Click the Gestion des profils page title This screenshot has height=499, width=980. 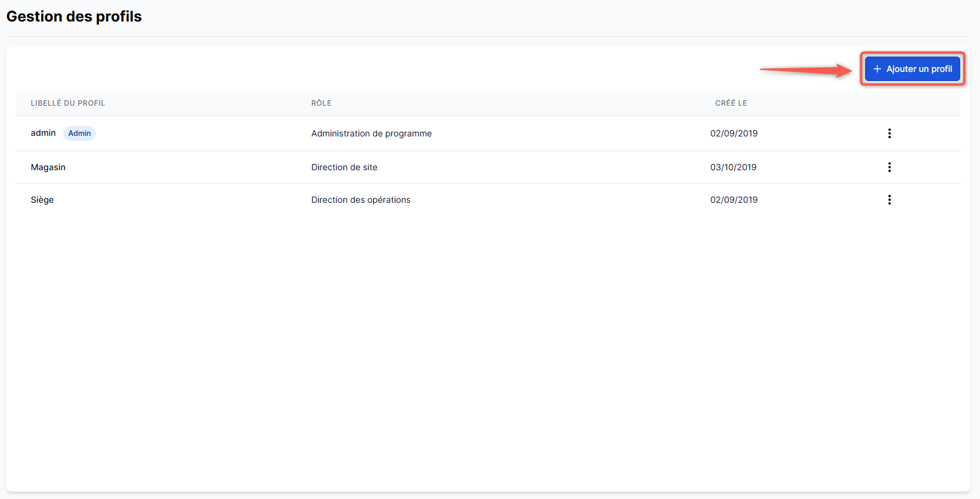point(74,17)
